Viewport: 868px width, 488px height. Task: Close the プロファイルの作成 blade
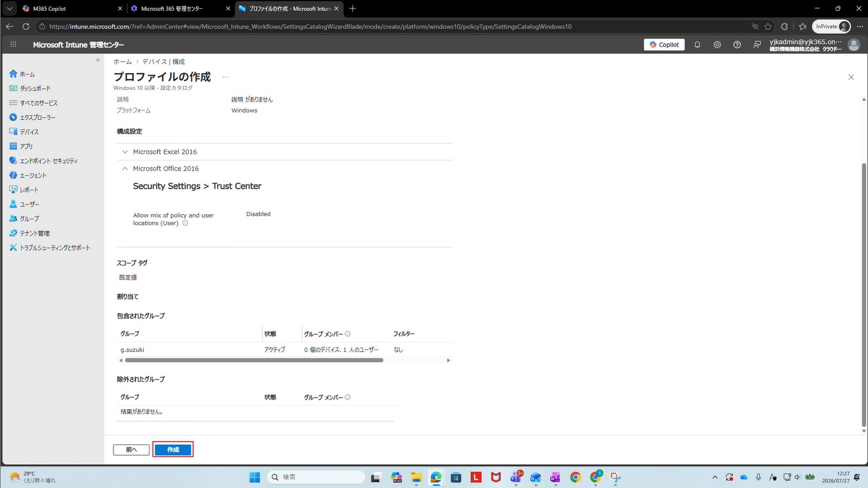tap(851, 77)
